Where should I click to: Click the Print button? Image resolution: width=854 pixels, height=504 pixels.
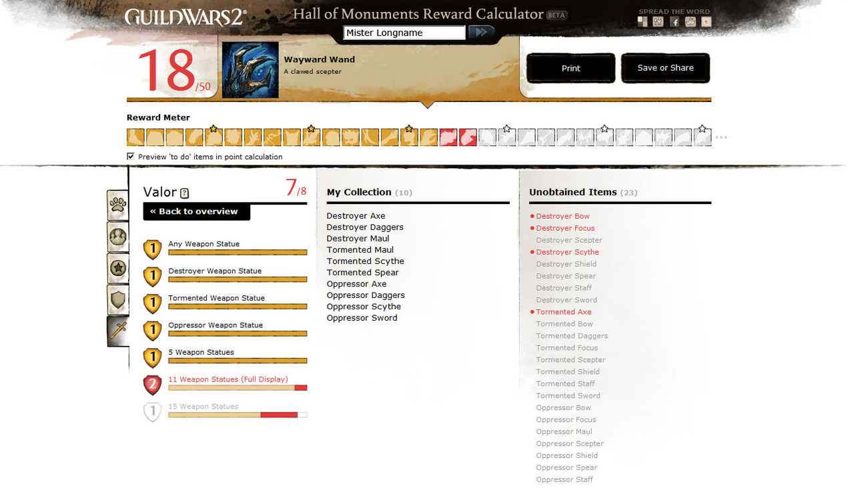(x=571, y=68)
